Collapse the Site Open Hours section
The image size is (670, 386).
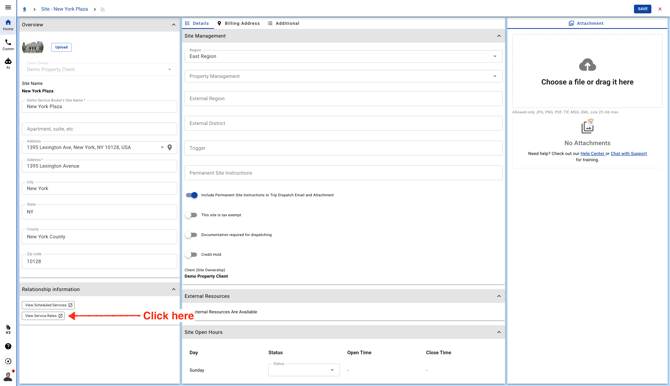click(499, 332)
